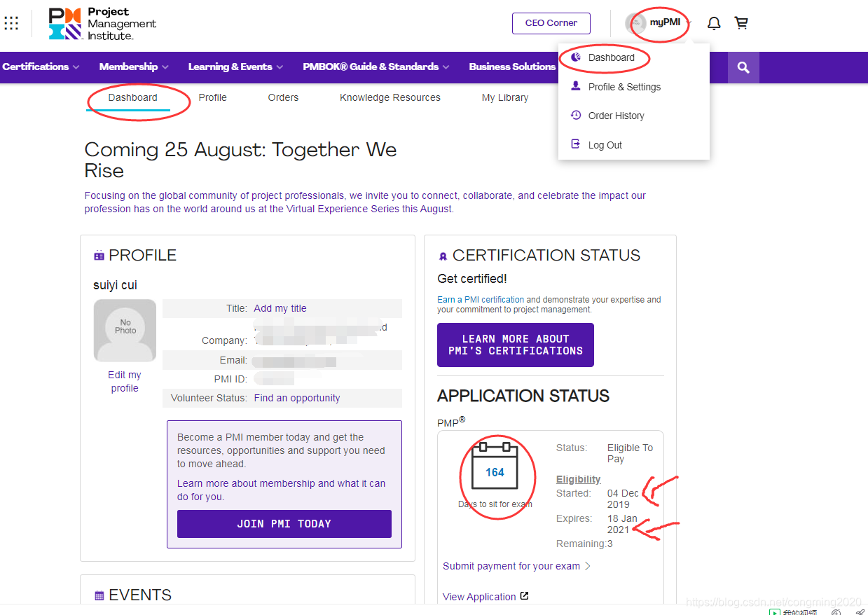Click the Eligible To Pay status

(x=630, y=453)
